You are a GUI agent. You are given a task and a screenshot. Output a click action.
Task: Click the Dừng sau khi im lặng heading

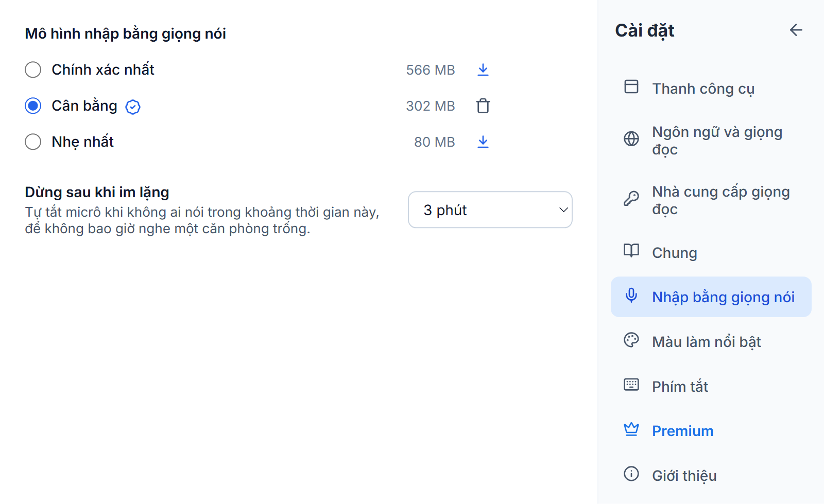[97, 193]
